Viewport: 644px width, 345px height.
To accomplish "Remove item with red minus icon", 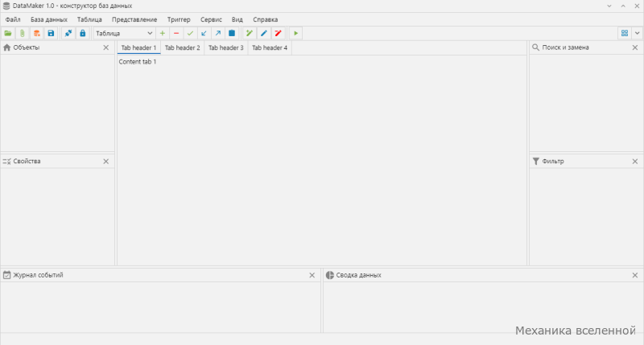I will [176, 33].
